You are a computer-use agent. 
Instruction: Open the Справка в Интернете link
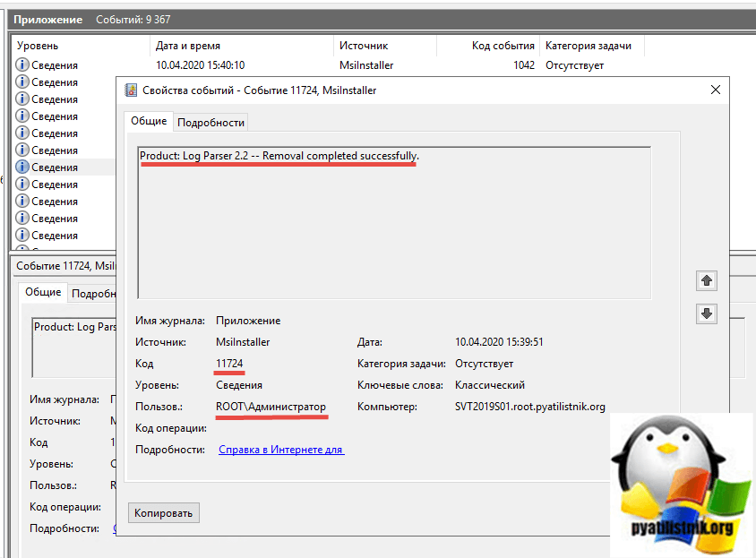click(280, 450)
